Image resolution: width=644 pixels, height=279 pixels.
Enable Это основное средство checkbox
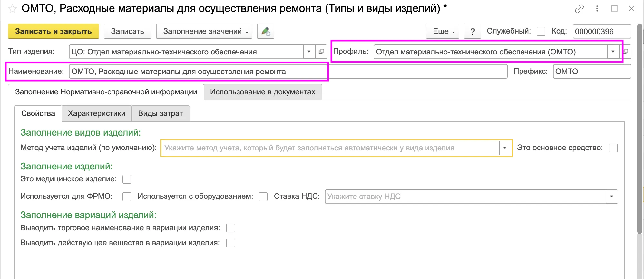pyautogui.click(x=613, y=148)
